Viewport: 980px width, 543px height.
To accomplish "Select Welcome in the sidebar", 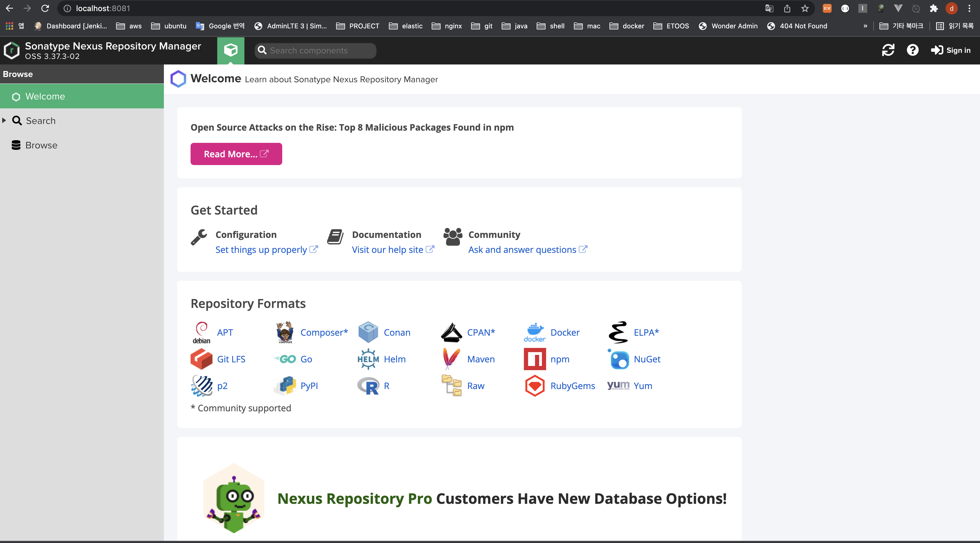I will click(45, 96).
